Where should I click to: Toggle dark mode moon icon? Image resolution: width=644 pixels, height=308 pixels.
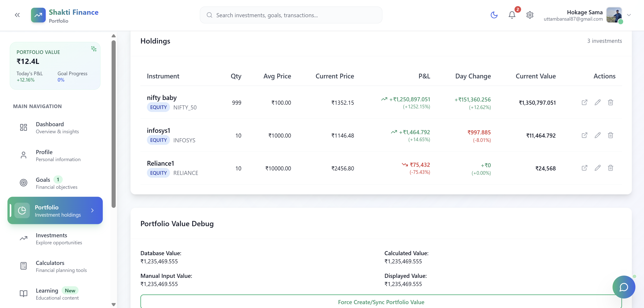click(494, 15)
